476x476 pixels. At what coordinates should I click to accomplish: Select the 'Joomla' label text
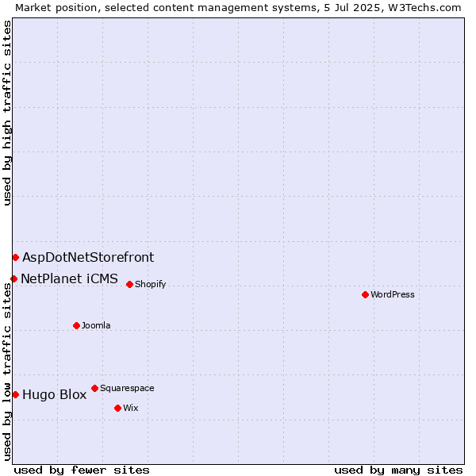[x=96, y=325]
